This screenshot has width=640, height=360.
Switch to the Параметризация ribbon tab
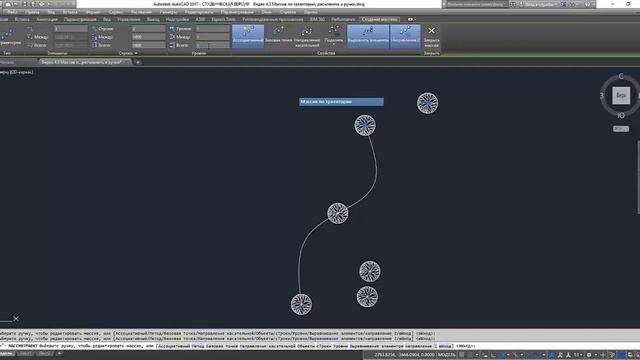pos(80,19)
